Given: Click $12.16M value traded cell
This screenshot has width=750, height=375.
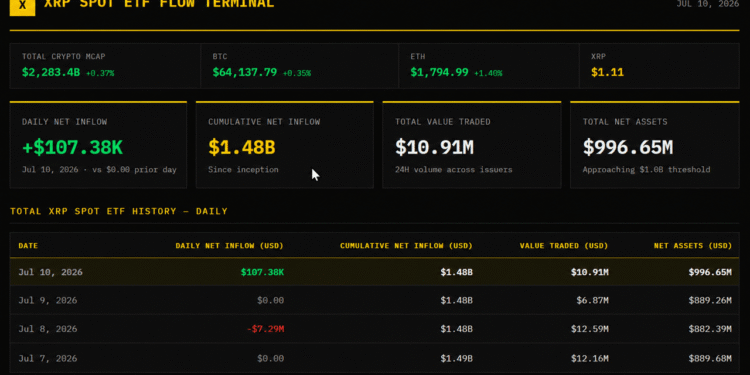Looking at the screenshot, I should (x=589, y=358).
